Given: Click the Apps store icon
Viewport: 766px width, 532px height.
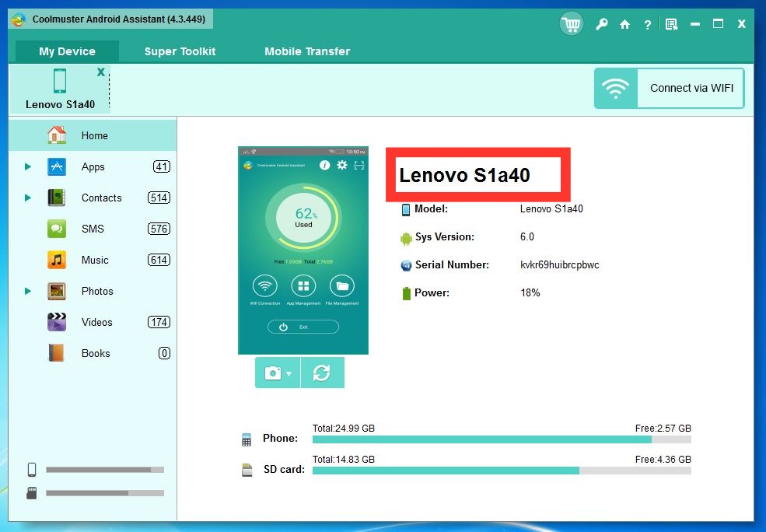Looking at the screenshot, I should point(57,166).
